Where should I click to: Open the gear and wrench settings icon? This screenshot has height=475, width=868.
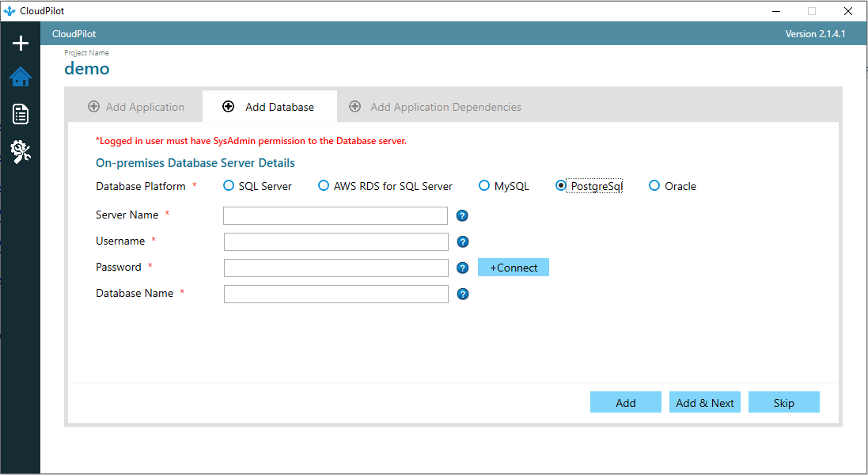point(21,151)
